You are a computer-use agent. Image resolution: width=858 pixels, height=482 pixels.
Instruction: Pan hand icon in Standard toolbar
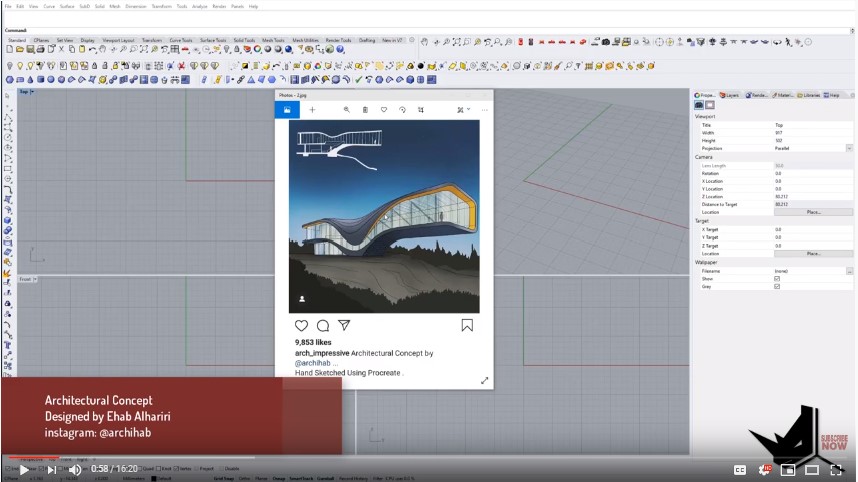pyautogui.click(x=102, y=49)
